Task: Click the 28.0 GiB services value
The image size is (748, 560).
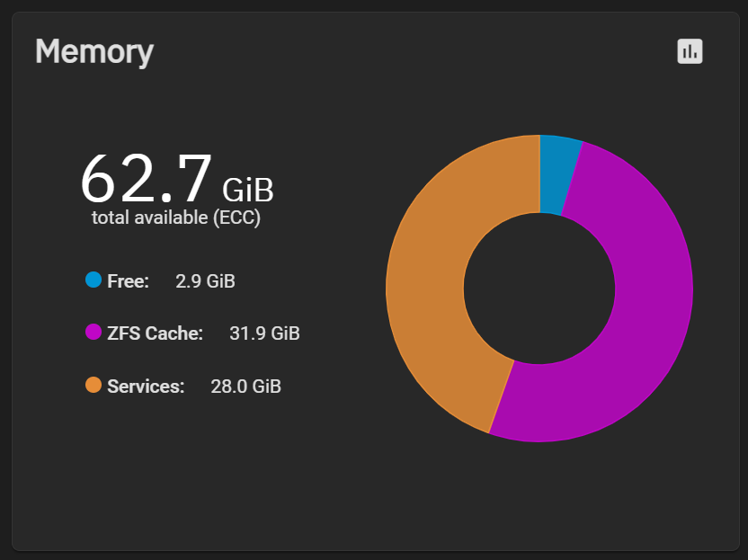Action: point(245,387)
